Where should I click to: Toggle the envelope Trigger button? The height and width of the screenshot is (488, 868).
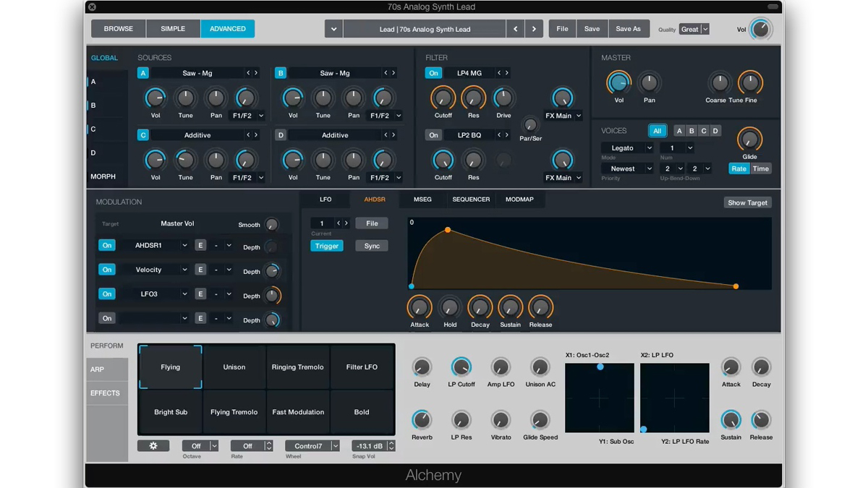(326, 246)
